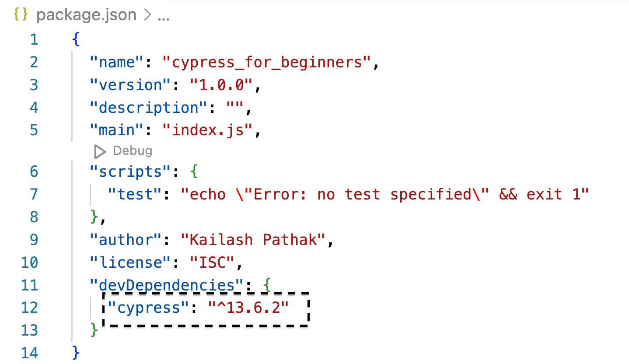Viewport: 629px width, 364px height.
Task: Open the breadcrumb ellipsis segment
Action: (164, 16)
